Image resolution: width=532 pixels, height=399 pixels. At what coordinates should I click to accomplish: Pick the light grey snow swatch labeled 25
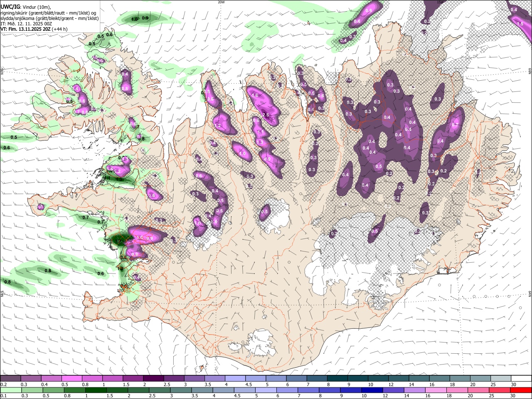click(500, 378)
